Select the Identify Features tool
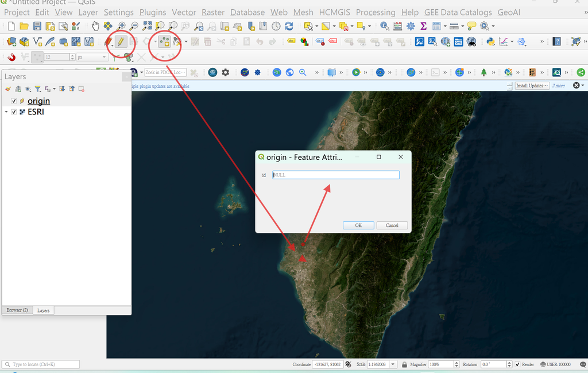 (384, 26)
